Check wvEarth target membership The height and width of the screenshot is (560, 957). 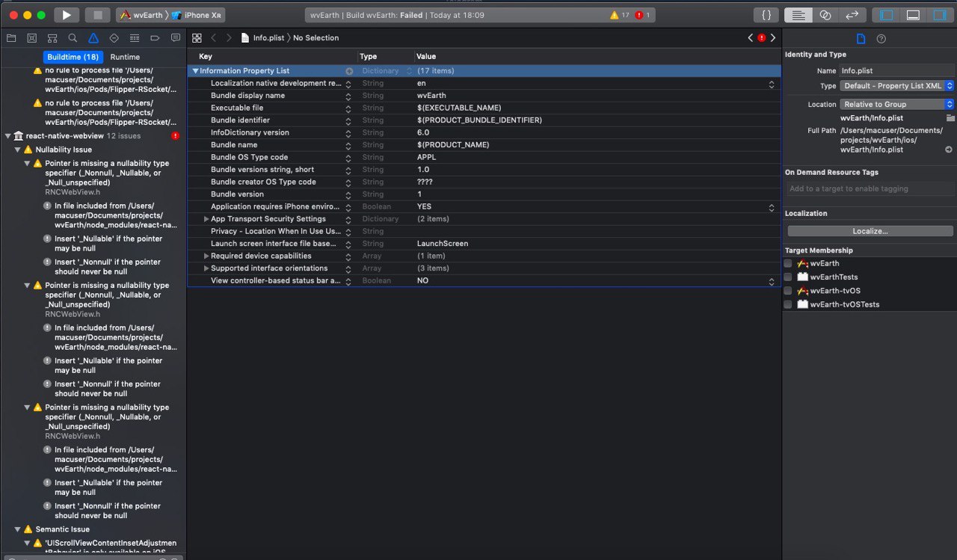point(788,263)
